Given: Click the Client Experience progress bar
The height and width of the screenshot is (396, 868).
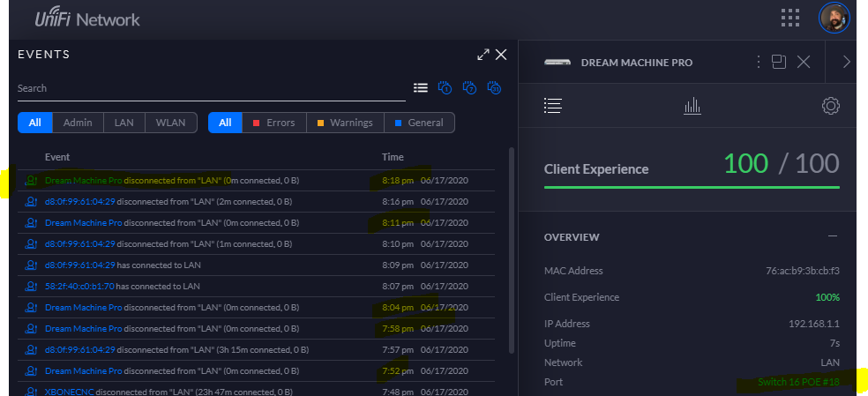Looking at the screenshot, I should (x=692, y=187).
